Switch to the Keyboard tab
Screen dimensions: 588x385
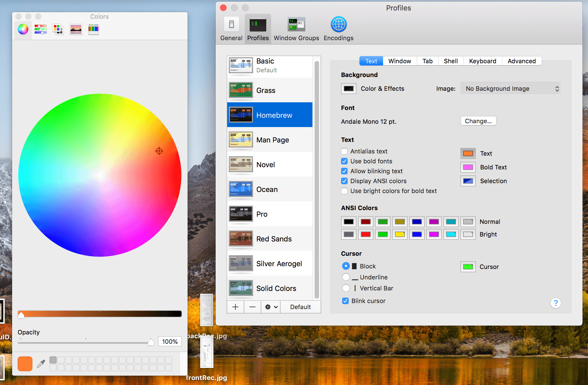pyautogui.click(x=482, y=61)
